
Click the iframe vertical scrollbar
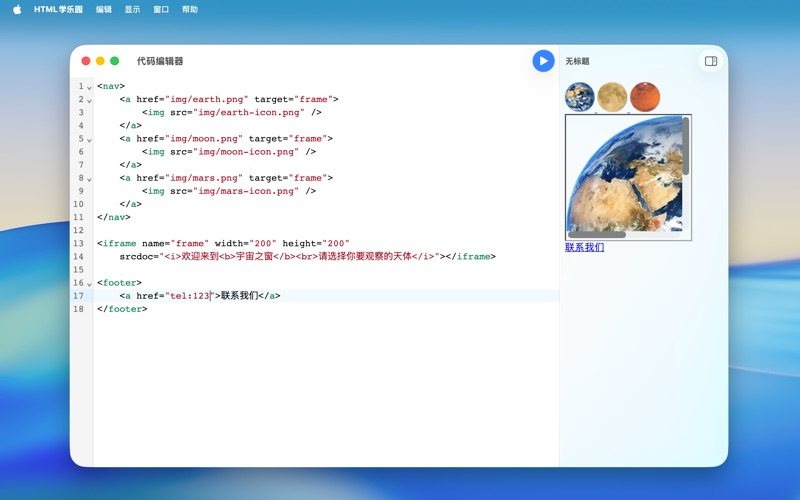(686, 147)
